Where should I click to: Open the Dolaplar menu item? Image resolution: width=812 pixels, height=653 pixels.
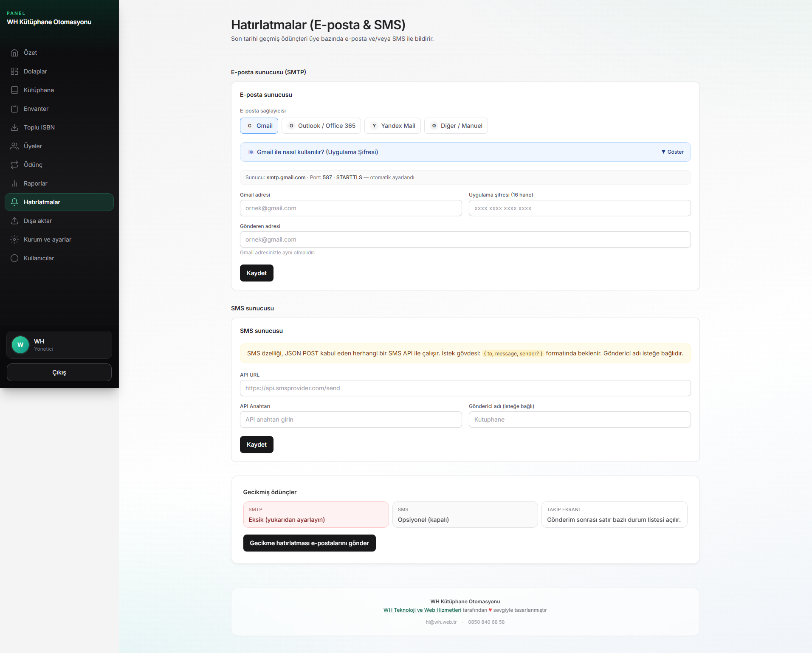click(x=59, y=71)
